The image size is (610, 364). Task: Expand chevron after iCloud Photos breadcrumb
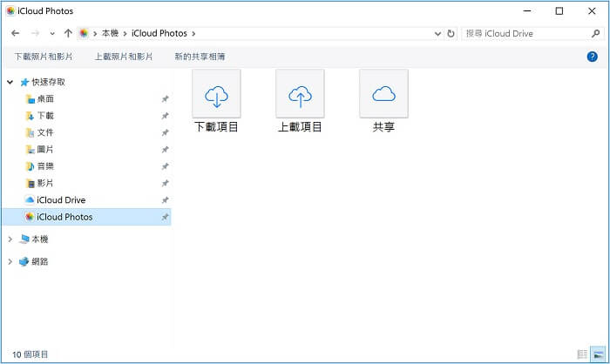tap(193, 34)
